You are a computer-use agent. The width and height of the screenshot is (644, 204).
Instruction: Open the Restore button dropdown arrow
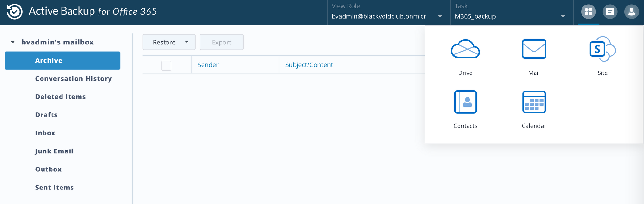(x=187, y=42)
